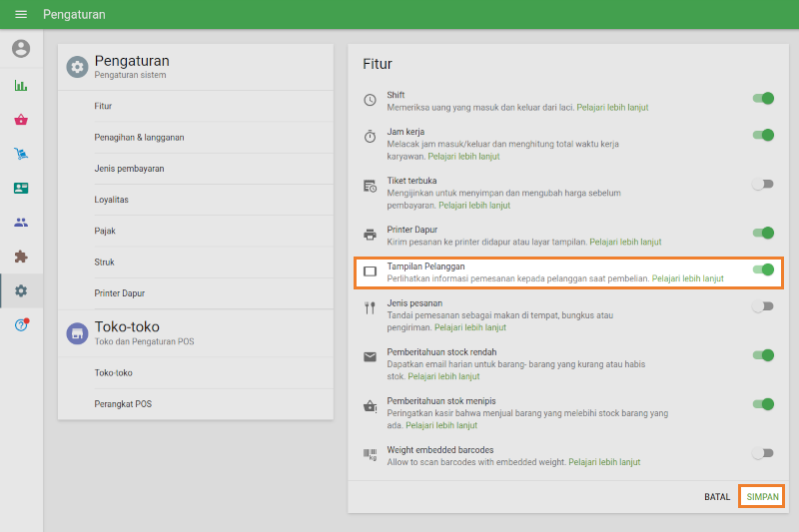Disable the Shift feature toggle

point(763,99)
